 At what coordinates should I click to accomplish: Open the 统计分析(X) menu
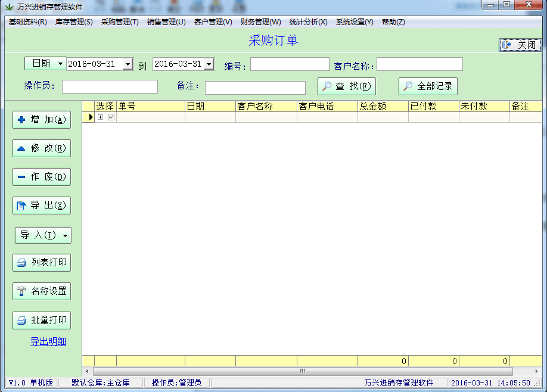[x=308, y=22]
